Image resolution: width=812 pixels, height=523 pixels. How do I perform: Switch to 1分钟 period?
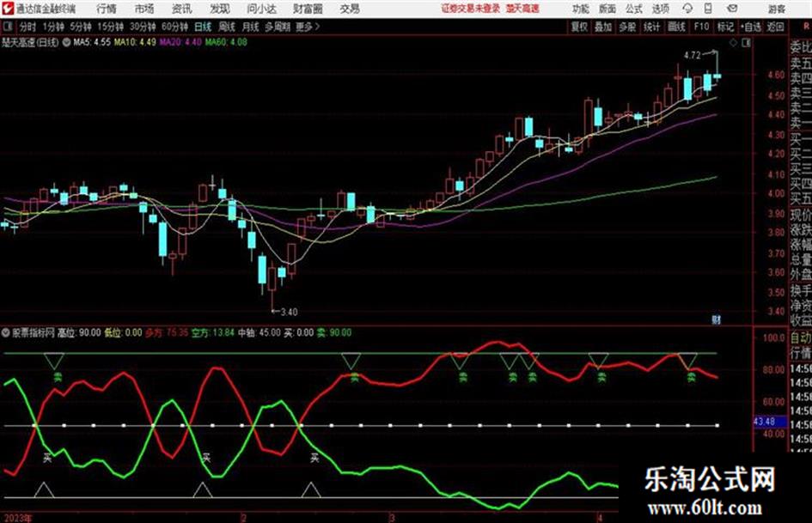pos(52,27)
